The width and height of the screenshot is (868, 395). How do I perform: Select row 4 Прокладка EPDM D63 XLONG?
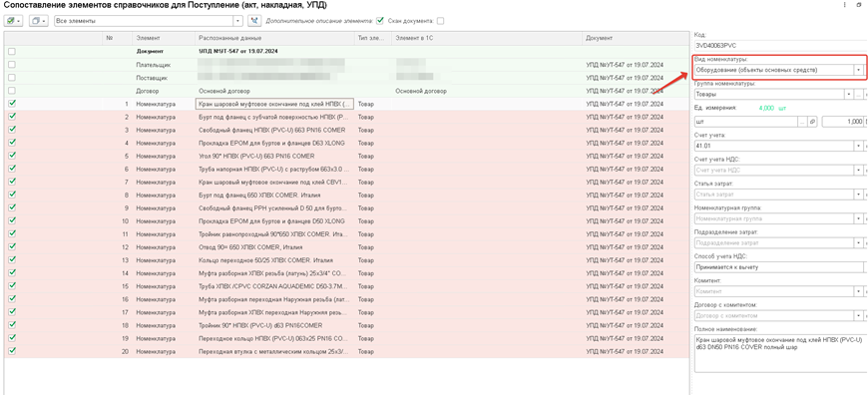[x=347, y=143]
